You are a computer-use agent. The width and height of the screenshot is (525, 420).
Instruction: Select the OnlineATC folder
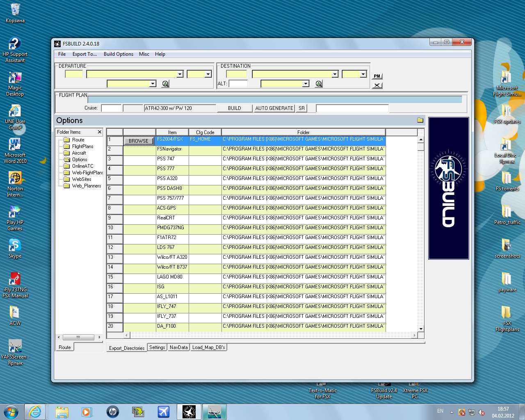82,166
